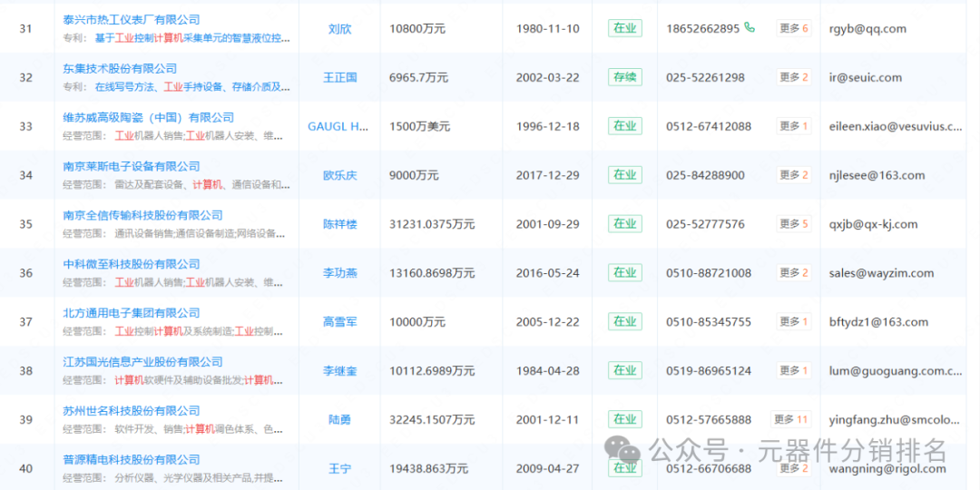Open company 江苏国光信息产业股份有限公司
Screen dimensions: 980x490
(142, 361)
